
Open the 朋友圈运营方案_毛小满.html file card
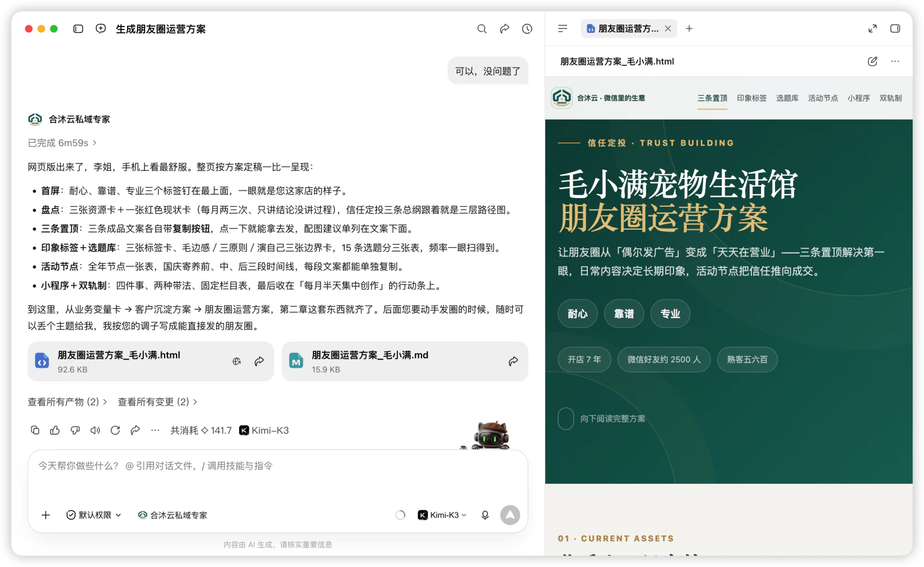tap(151, 361)
